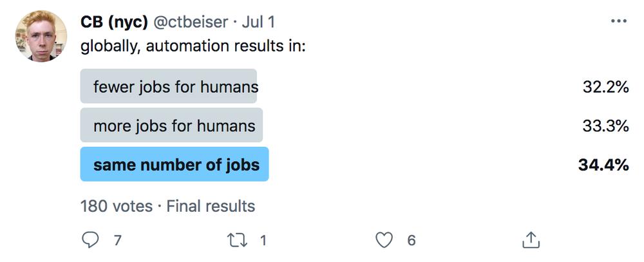Select the more jobs for humans bar
Image resolution: width=644 pixels, height=262 pixels.
click(171, 126)
